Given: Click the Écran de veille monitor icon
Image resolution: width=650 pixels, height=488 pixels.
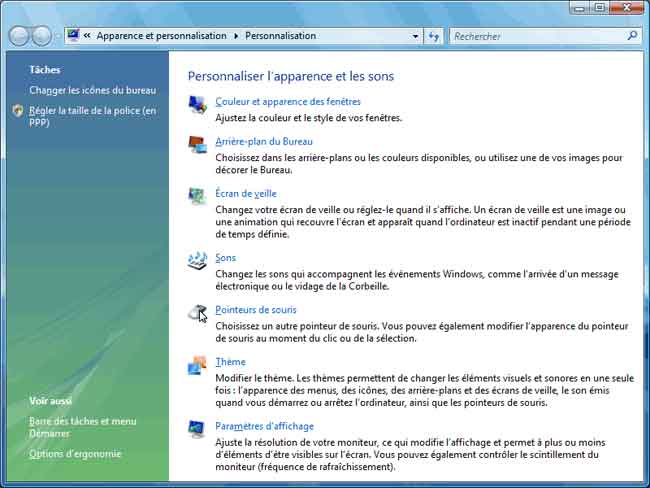Looking at the screenshot, I should [x=197, y=196].
